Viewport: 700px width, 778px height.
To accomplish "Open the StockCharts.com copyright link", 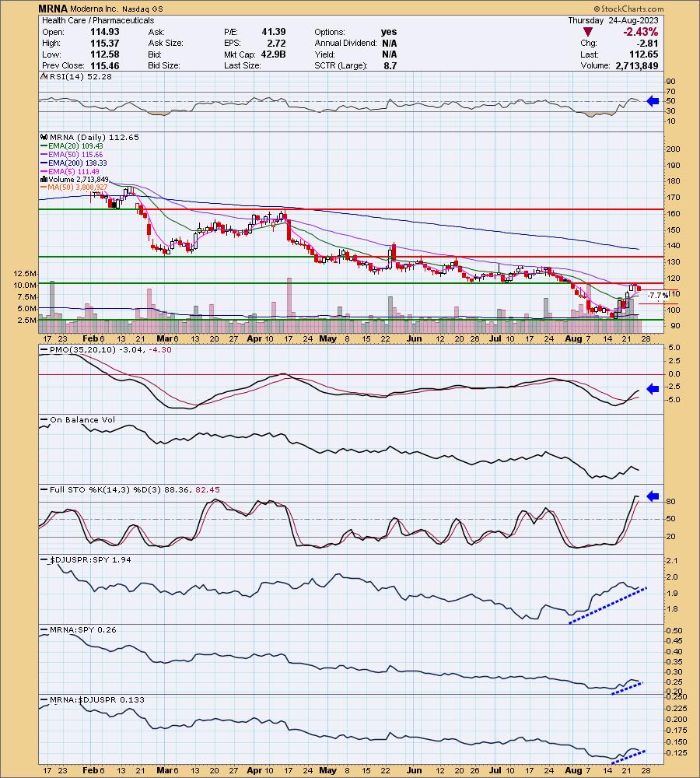I will [x=628, y=9].
